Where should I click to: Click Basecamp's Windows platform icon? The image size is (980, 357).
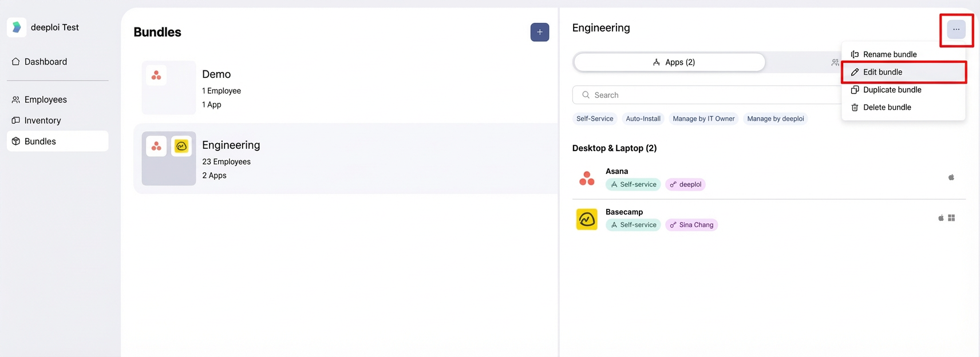click(951, 218)
